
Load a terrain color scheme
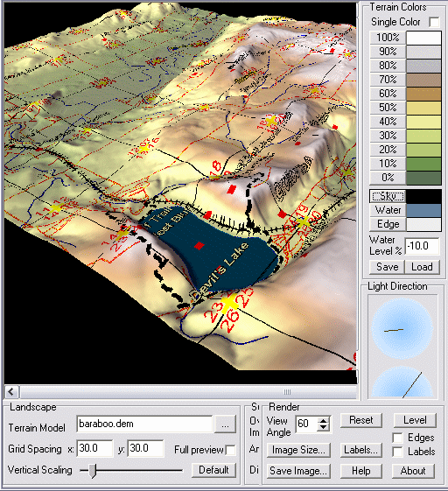(422, 267)
